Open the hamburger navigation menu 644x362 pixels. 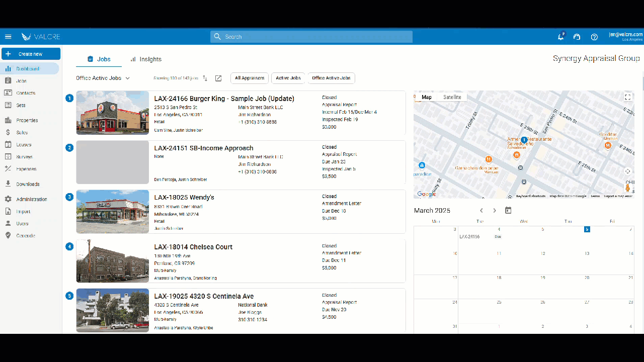(8, 37)
